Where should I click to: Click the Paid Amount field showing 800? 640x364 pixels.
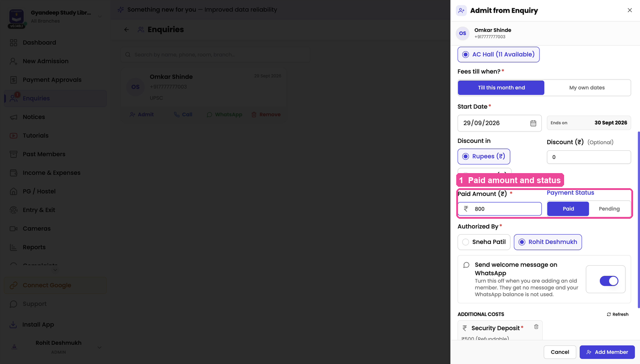click(x=500, y=209)
